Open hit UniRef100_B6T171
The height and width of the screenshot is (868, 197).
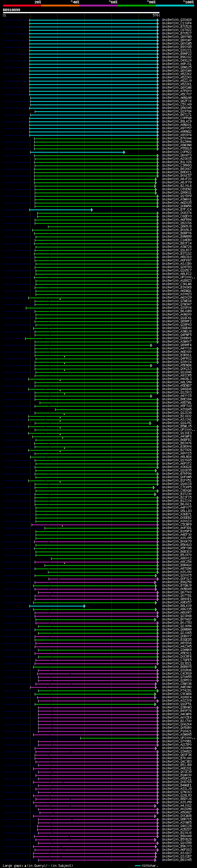(177, 115)
